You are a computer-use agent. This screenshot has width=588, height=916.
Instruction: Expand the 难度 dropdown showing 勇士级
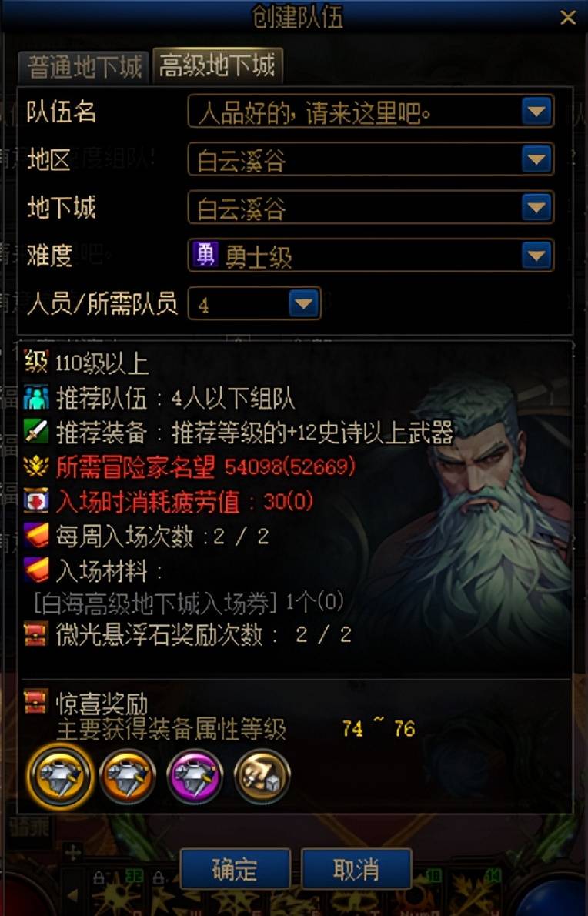536,255
